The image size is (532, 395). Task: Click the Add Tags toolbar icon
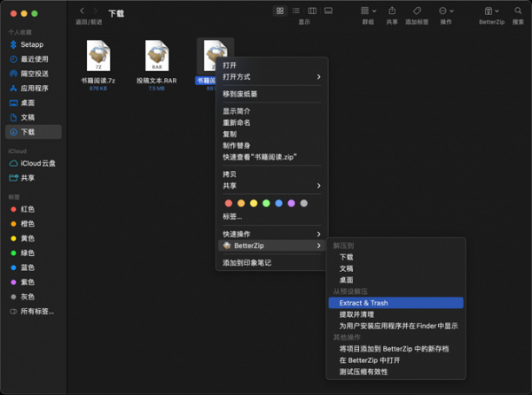tap(417, 11)
